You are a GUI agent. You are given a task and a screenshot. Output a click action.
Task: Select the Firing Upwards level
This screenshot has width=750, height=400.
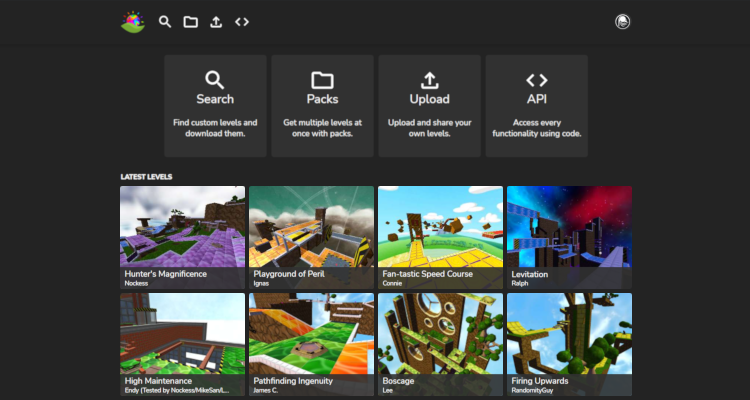tap(569, 335)
